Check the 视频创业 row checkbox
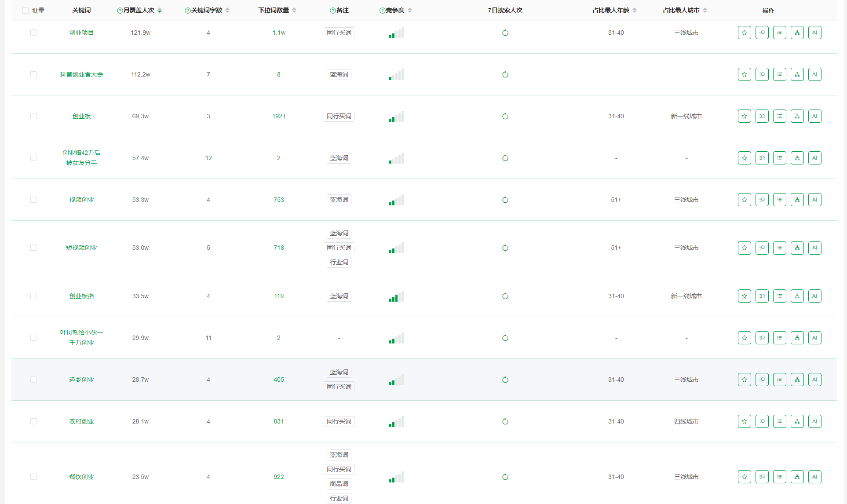 click(x=33, y=200)
